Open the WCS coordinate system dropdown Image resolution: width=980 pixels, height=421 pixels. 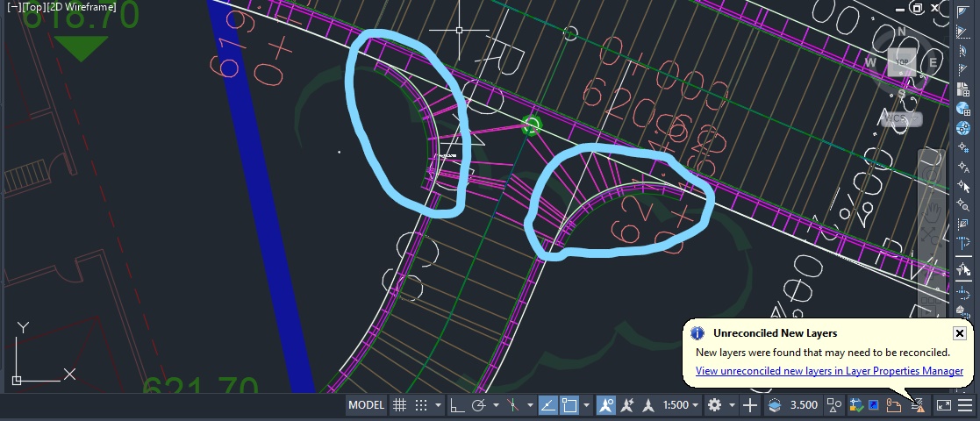901,118
